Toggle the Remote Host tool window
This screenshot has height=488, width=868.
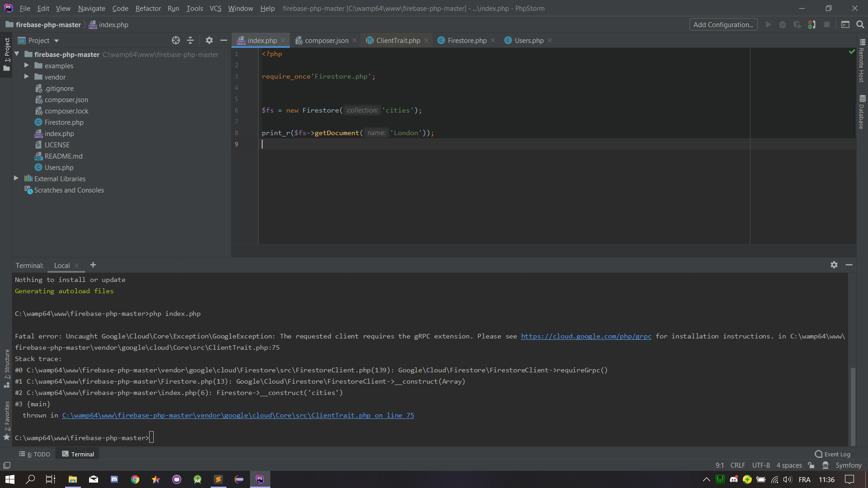[x=863, y=63]
